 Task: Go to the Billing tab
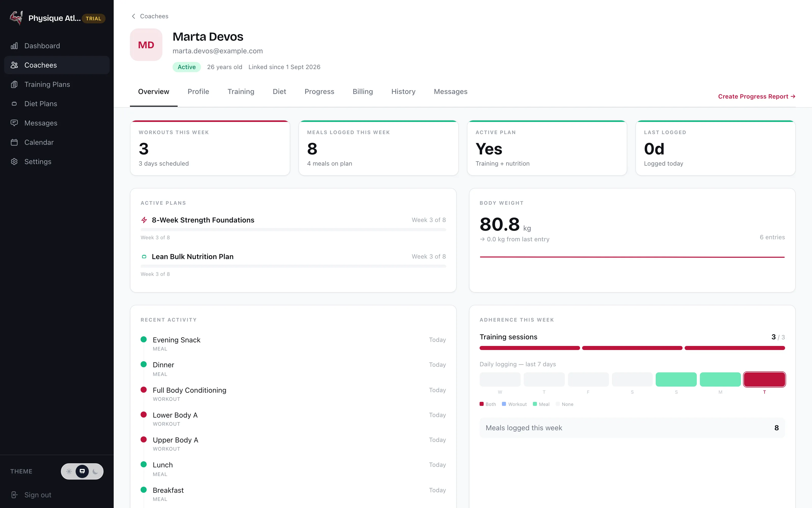[x=363, y=92]
